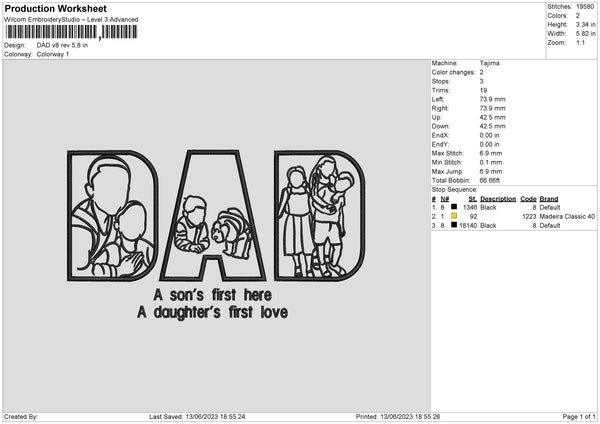Click the Zoom value 1:1
The image size is (600, 424).
click(x=580, y=42)
